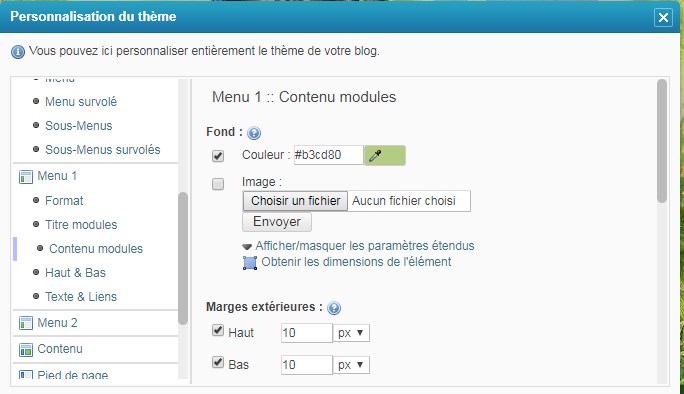Click the Envoyer button

(x=277, y=222)
